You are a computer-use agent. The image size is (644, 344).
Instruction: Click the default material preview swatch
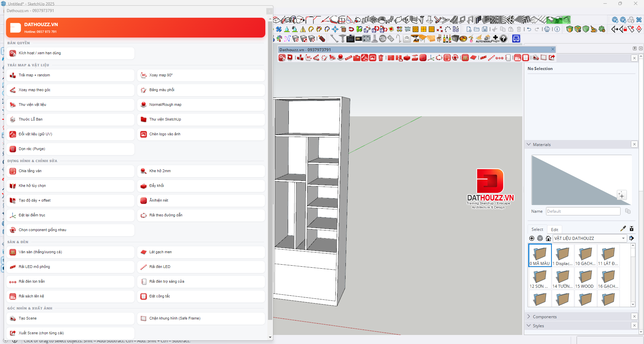pos(581,180)
